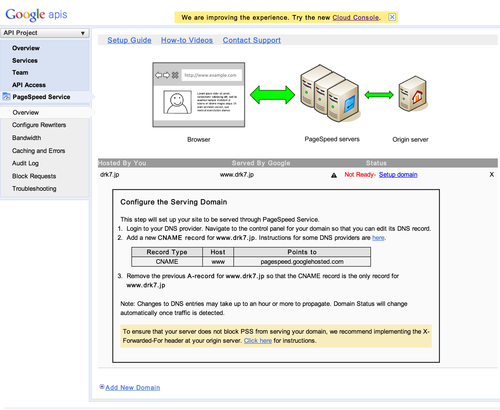Open the top Overview menu item
This screenshot has width=500, height=410.
pos(26,48)
